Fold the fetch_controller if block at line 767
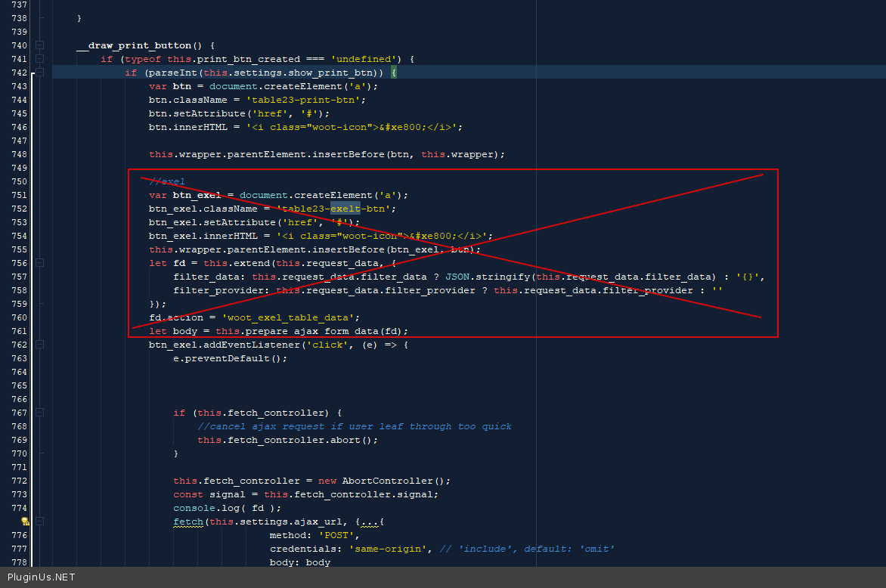 (39, 413)
